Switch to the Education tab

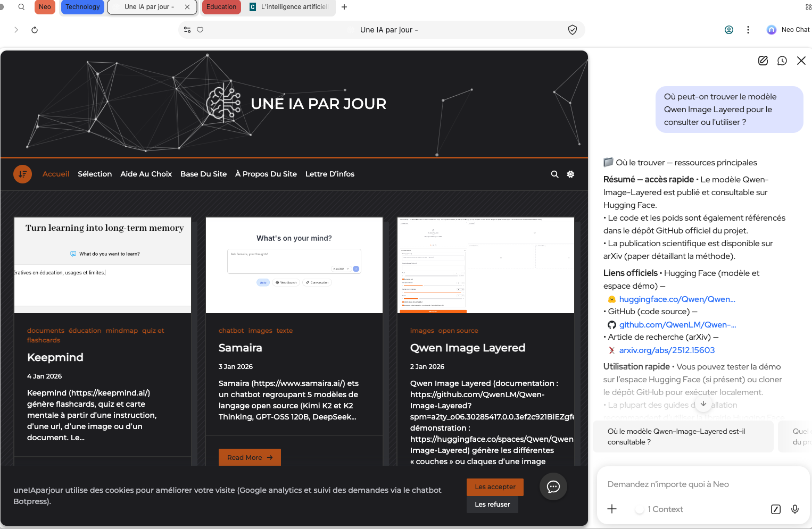click(x=221, y=7)
